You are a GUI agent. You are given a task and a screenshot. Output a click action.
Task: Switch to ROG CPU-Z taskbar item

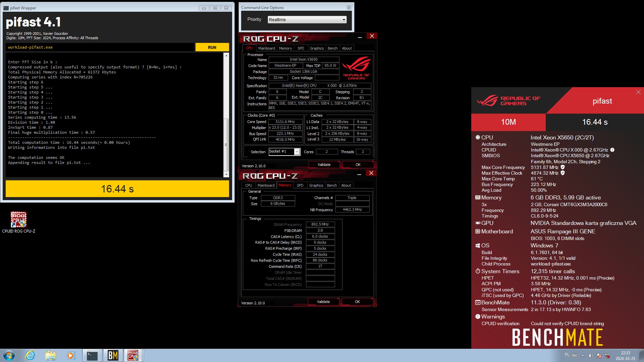point(133,355)
